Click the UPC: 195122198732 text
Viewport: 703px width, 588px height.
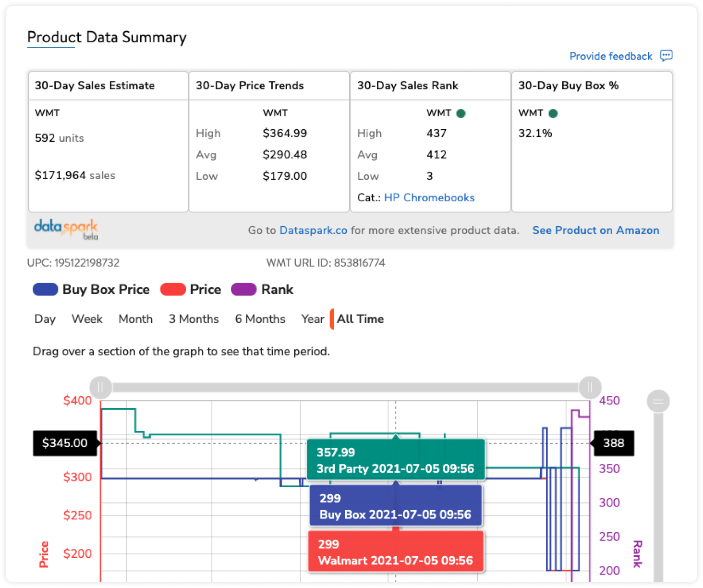click(x=73, y=263)
